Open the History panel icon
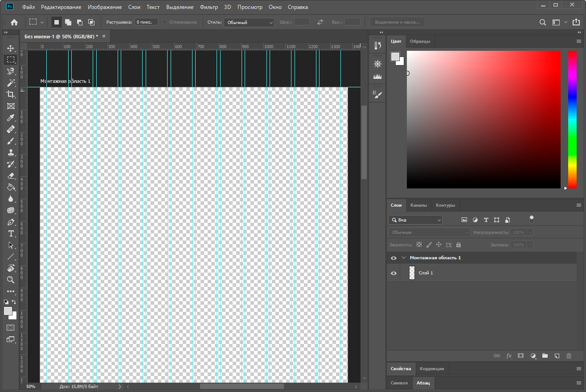The image size is (586, 392). click(377, 45)
